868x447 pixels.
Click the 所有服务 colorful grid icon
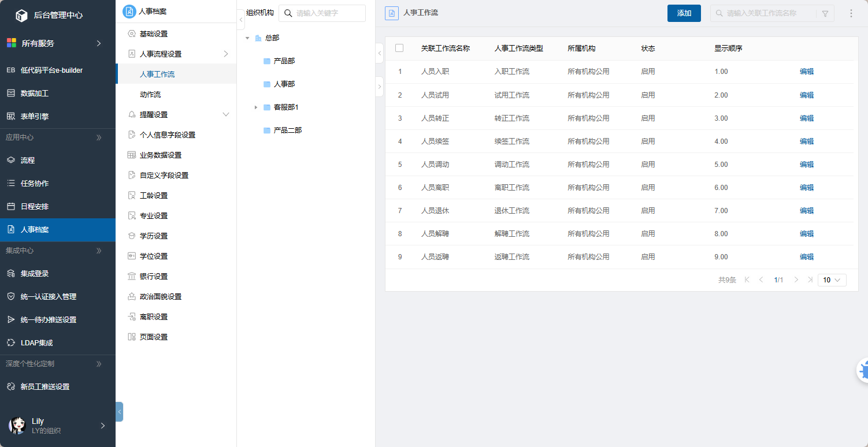[11, 43]
